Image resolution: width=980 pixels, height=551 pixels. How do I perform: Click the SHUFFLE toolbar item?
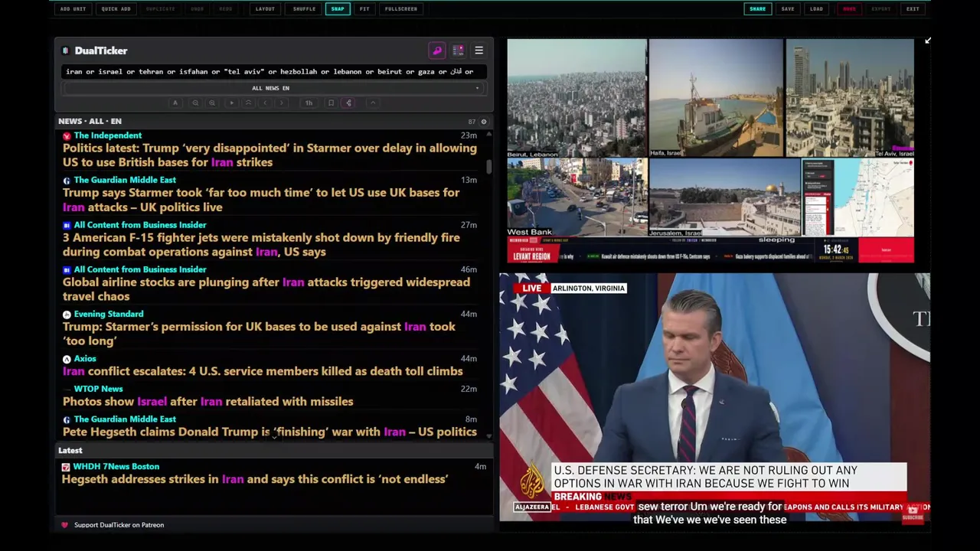coord(304,9)
